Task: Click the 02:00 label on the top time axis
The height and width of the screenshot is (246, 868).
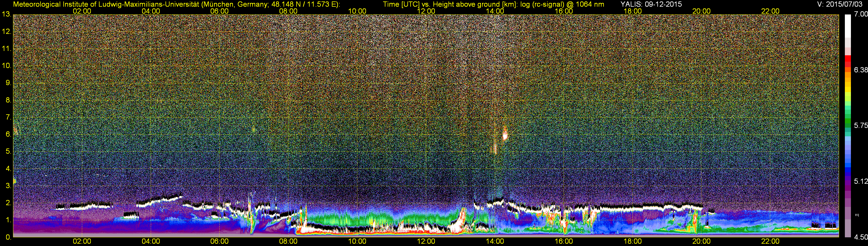Action: pyautogui.click(x=82, y=11)
